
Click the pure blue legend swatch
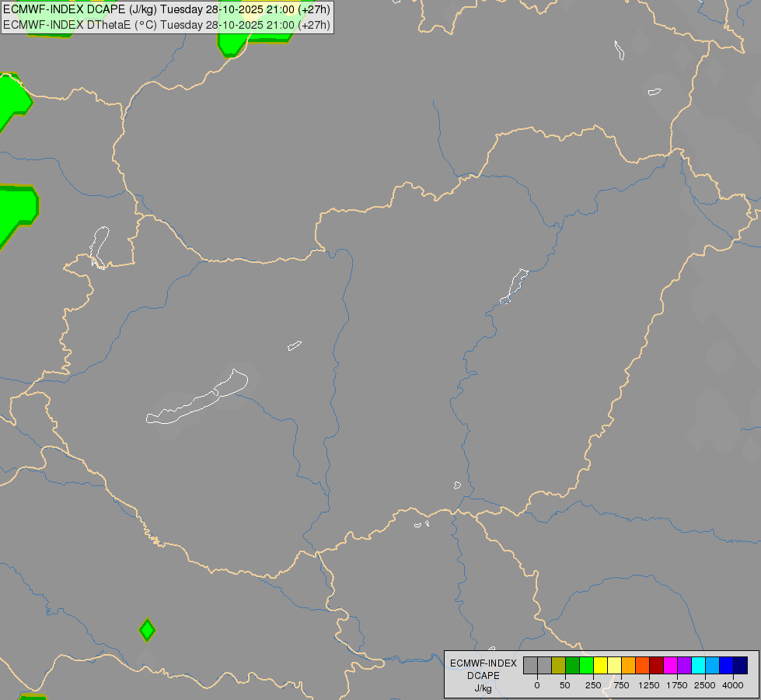tap(727, 666)
